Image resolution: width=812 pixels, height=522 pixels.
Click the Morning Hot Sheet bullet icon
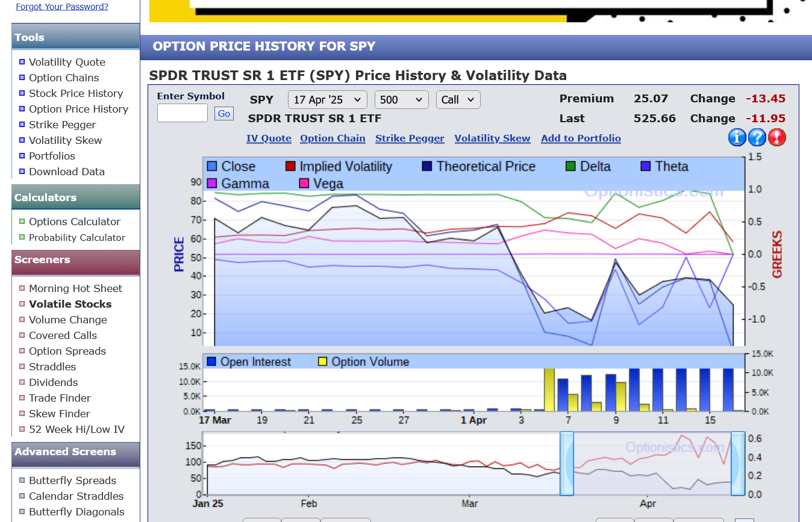22,288
